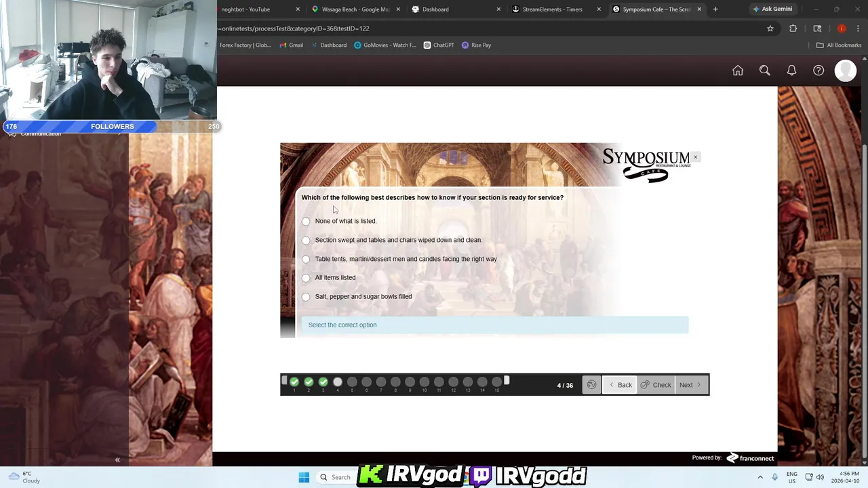Select the "None of what is listed" radio button
This screenshot has width=868, height=488.
pos(306,222)
